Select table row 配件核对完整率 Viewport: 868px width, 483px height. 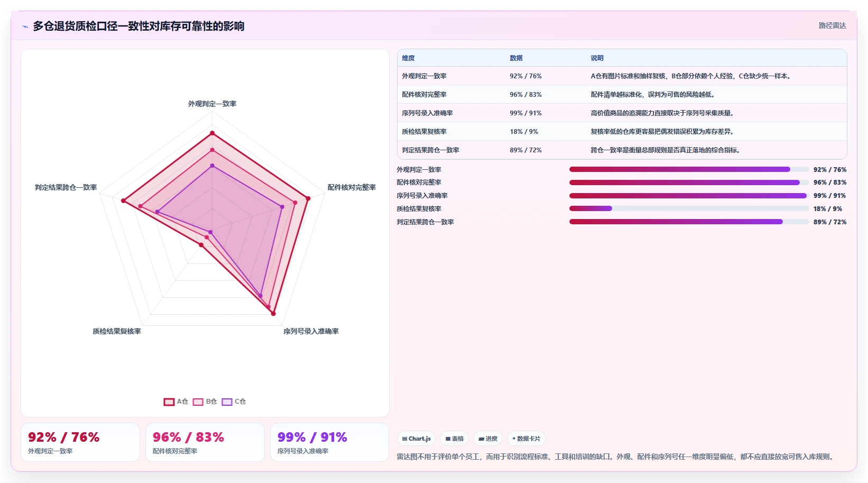[x=622, y=95]
